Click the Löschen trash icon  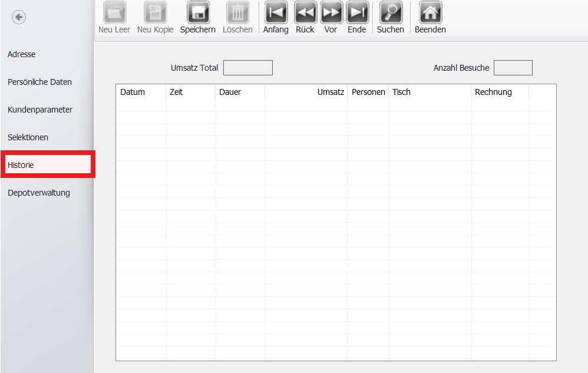point(237,12)
